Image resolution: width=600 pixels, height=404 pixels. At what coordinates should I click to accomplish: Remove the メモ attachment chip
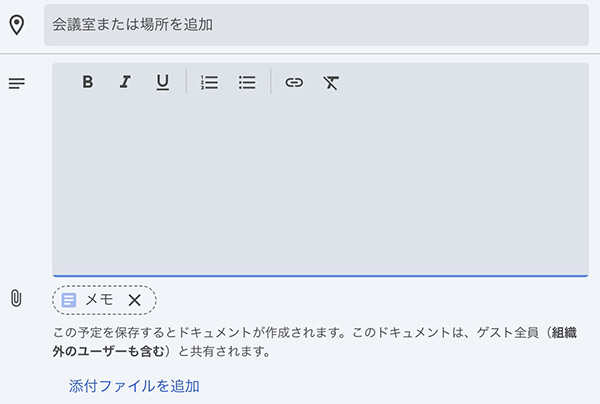pyautogui.click(x=135, y=300)
